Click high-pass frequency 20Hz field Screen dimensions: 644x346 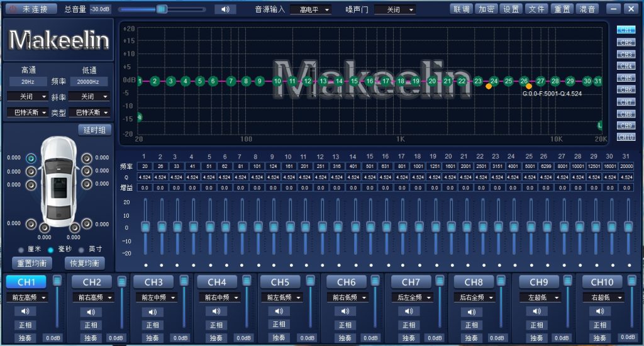point(28,82)
